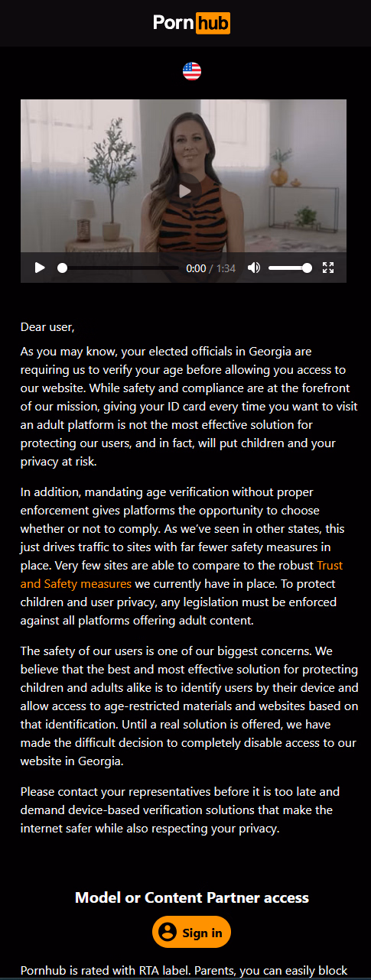Open the Trust and Safety measures link

pyautogui.click(x=181, y=574)
